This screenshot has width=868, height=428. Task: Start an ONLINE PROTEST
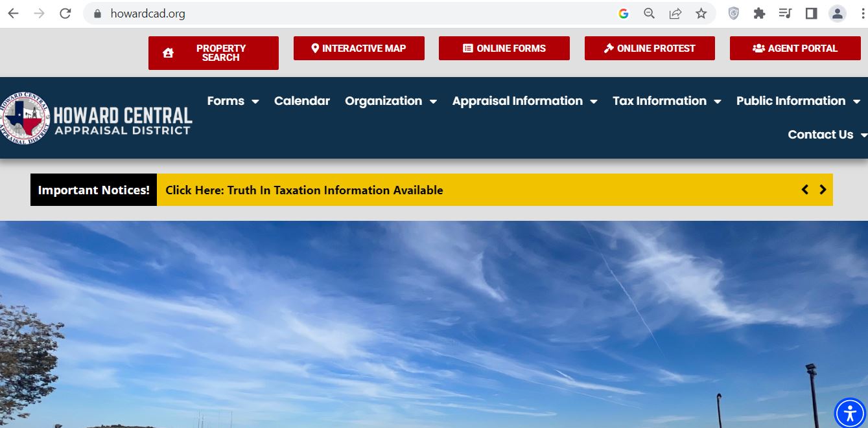[650, 48]
